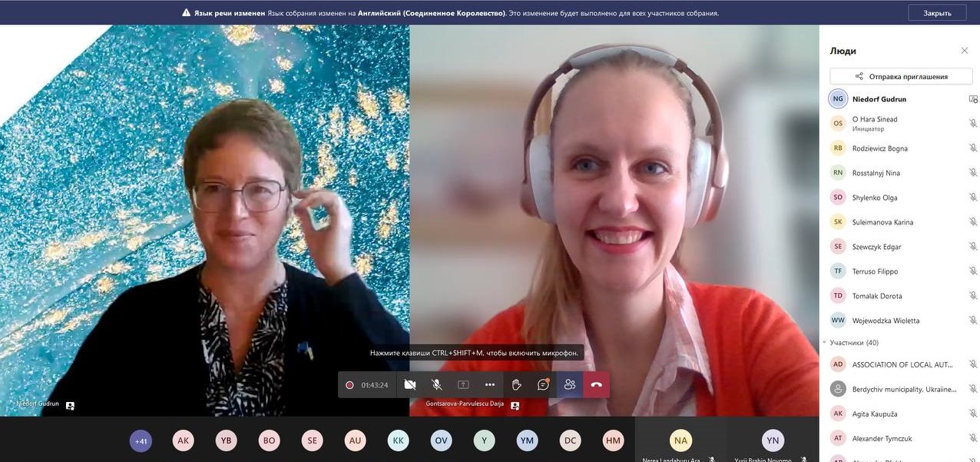Select Terruso Filippo in people list
This screenshot has height=462, width=980.
click(875, 271)
